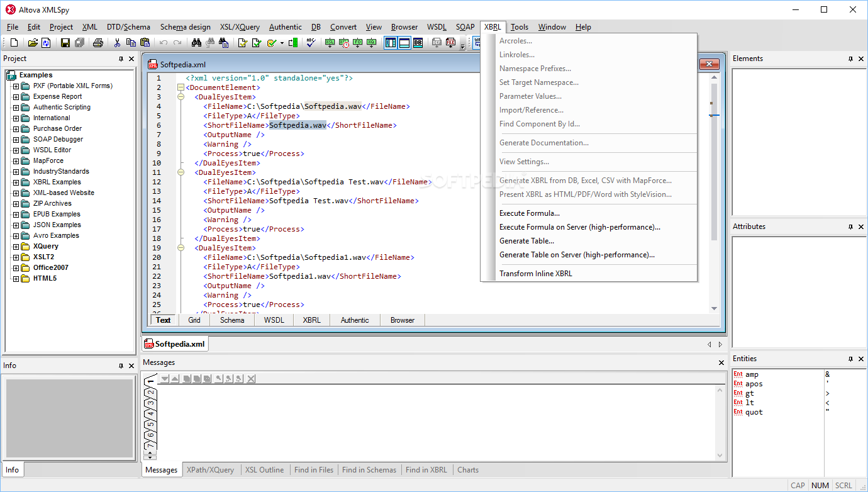Toggle the Project window toolbar button

click(x=391, y=43)
